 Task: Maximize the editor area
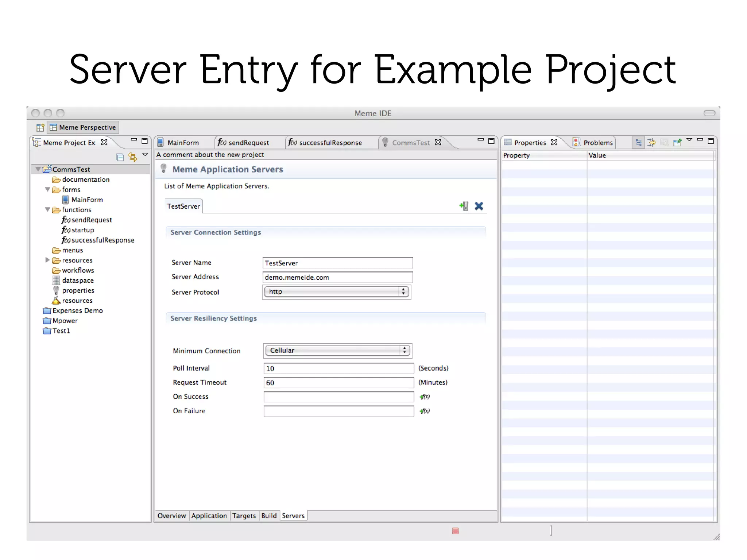[x=491, y=141]
